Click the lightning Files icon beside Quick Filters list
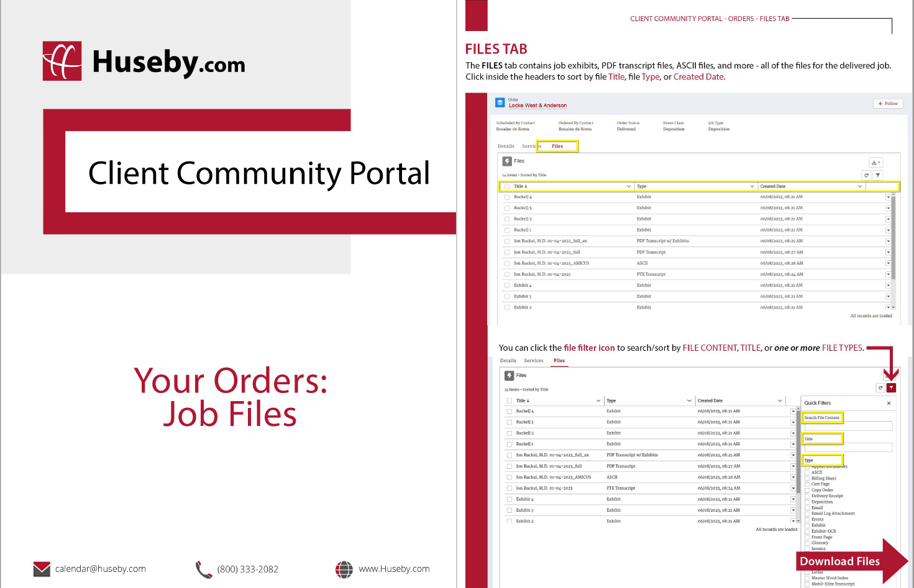Viewport: 914px width, 588px height. coord(510,376)
